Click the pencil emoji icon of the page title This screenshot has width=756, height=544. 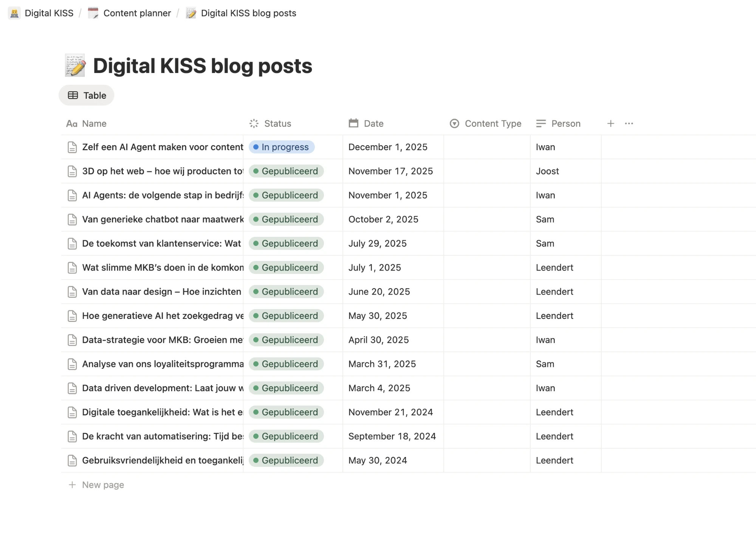pyautogui.click(x=75, y=66)
